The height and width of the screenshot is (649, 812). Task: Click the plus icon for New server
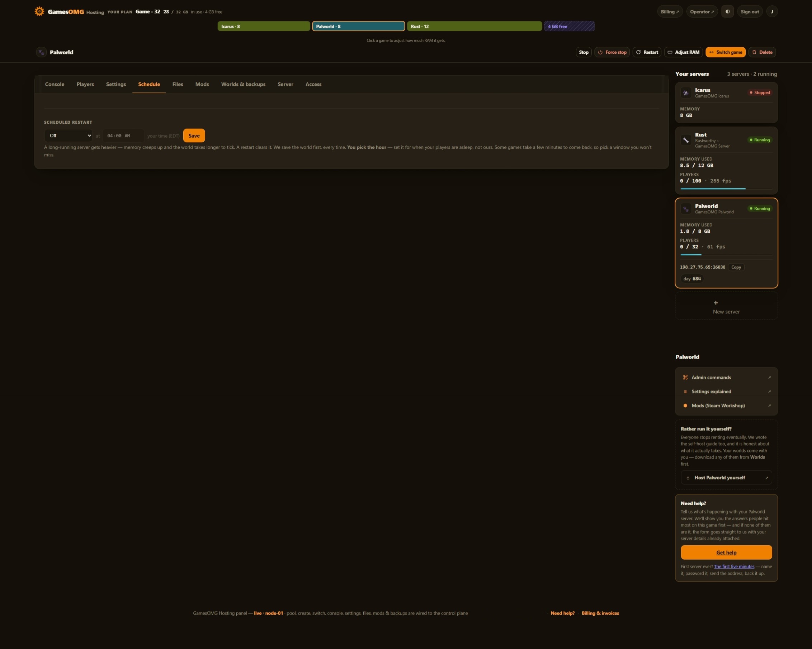(716, 303)
